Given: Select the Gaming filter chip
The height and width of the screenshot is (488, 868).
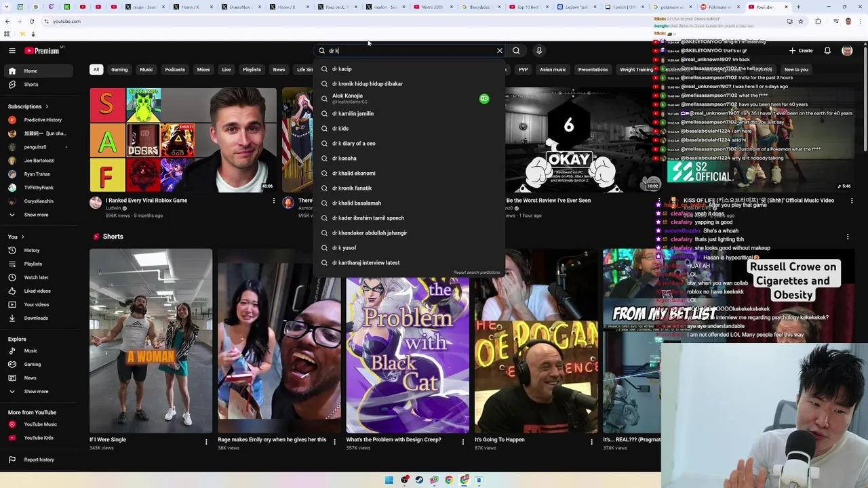Looking at the screenshot, I should point(119,70).
